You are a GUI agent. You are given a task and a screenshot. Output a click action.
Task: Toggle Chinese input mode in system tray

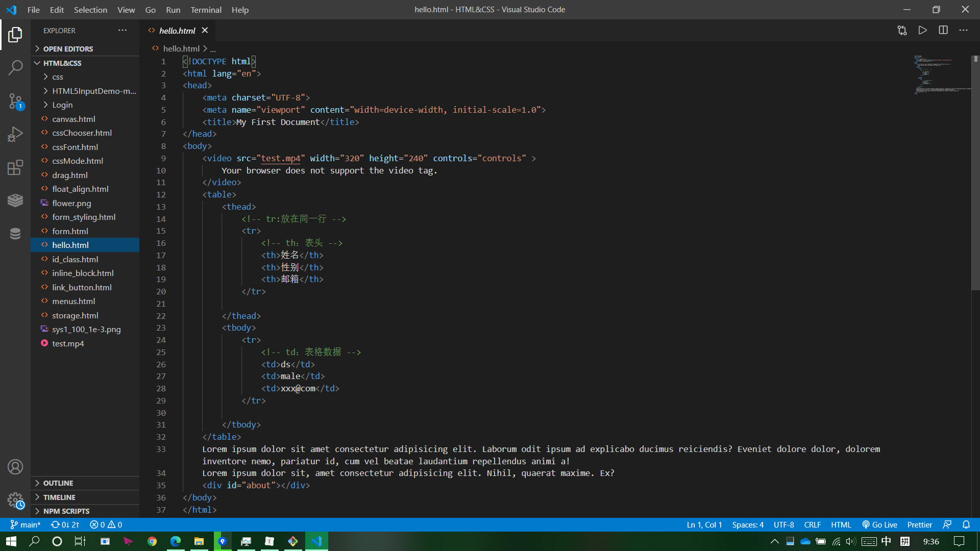point(886,541)
